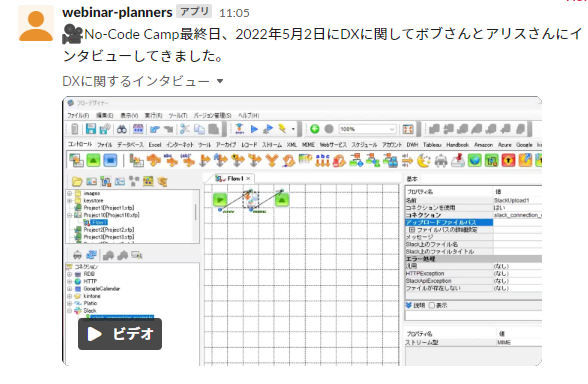Select Project2[Project2.xfp] in the tree
This screenshot has width=588, height=384.
point(109,230)
